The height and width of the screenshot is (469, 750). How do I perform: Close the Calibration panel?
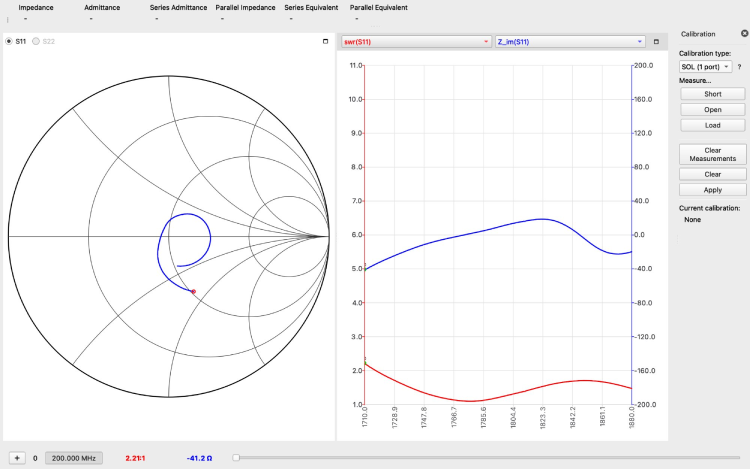tap(738, 34)
